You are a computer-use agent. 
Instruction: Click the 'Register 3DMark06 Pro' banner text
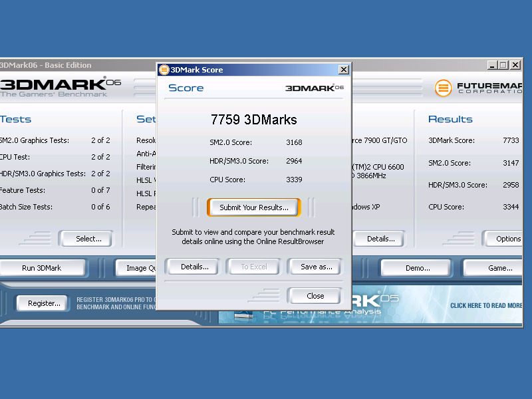click(116, 303)
